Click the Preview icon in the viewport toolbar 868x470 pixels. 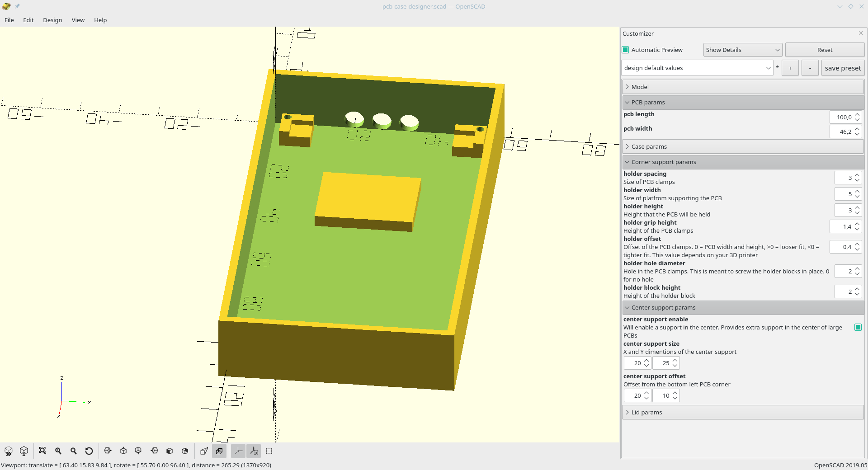[x=9, y=451]
